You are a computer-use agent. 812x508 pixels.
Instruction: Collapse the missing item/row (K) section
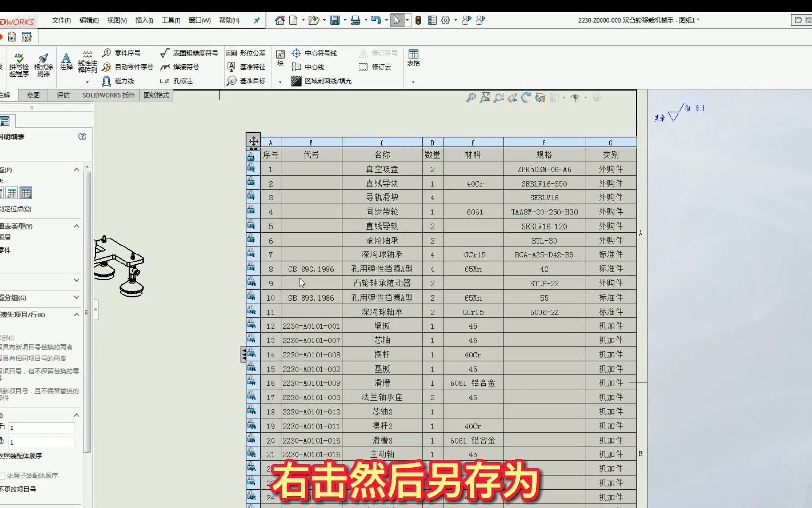[77, 315]
